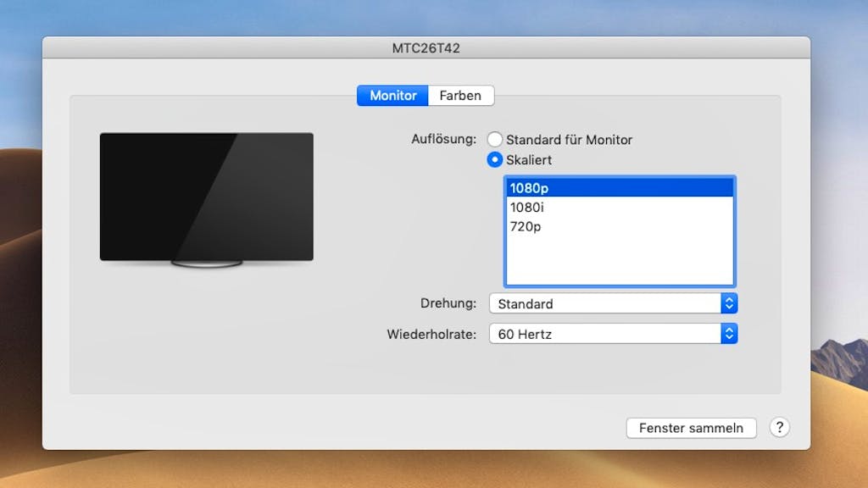Viewport: 868px width, 488px height.
Task: Choose 1080p in the resolution list
Action: click(619, 188)
